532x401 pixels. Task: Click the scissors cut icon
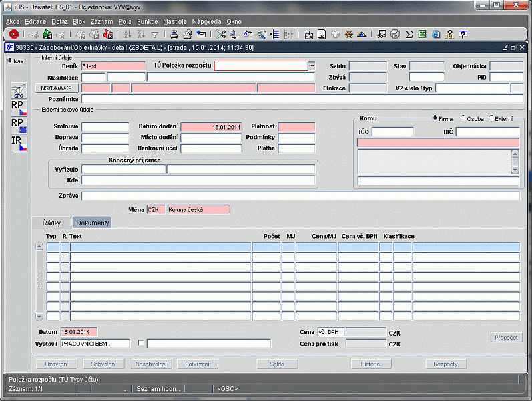pyautogui.click(x=221, y=34)
